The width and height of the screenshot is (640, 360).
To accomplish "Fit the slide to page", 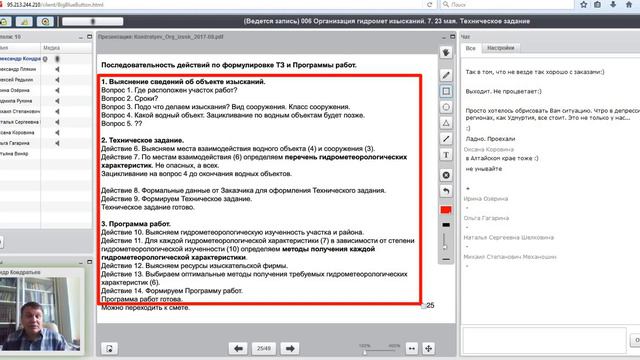I will 428,348.
